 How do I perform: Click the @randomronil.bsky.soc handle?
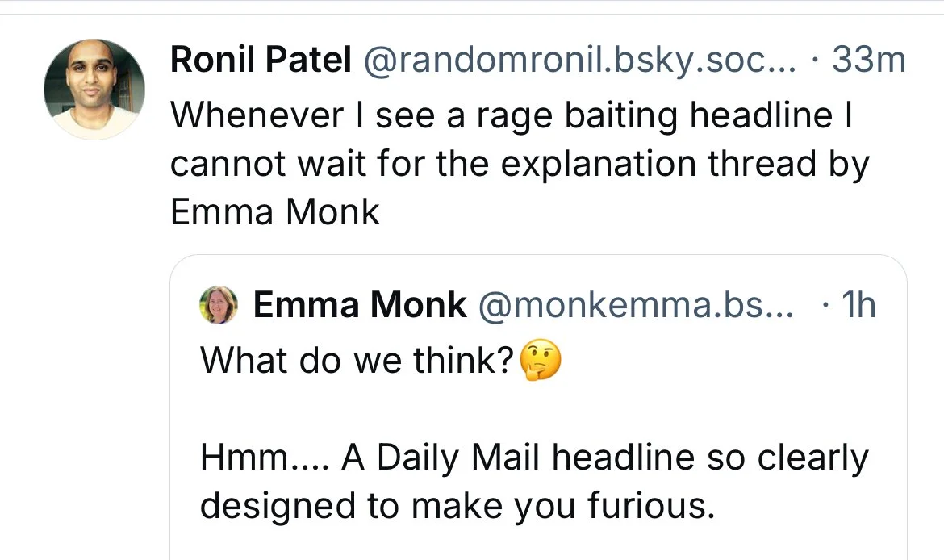(579, 61)
